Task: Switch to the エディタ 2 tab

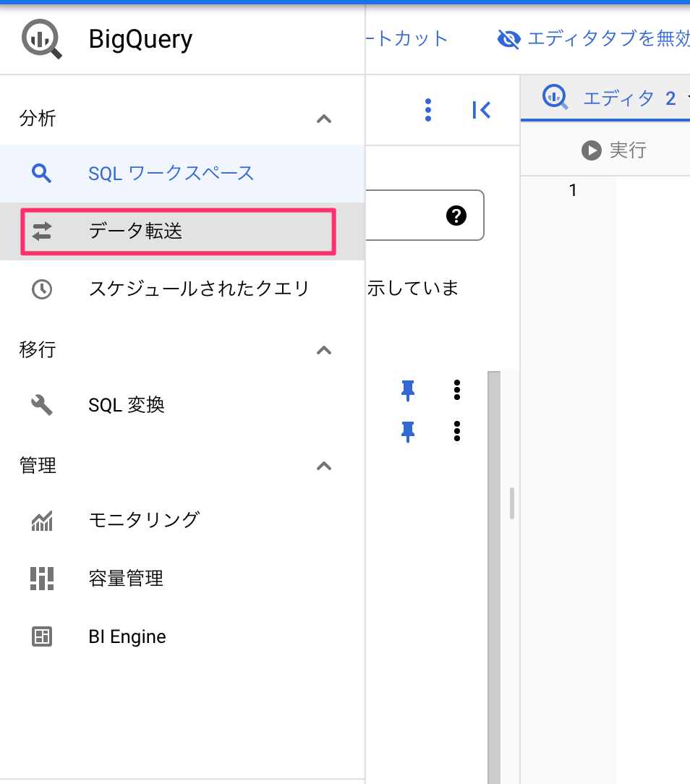Action: tap(605, 98)
